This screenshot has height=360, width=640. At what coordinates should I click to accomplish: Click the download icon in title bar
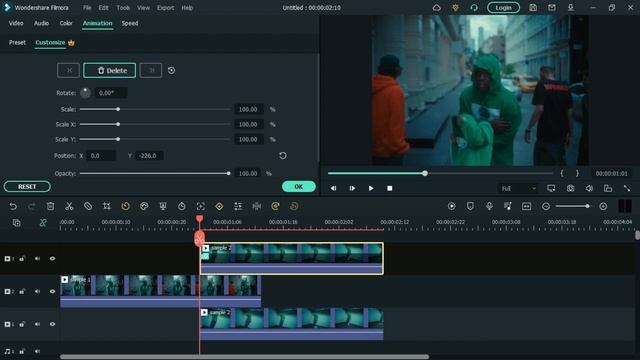571,8
